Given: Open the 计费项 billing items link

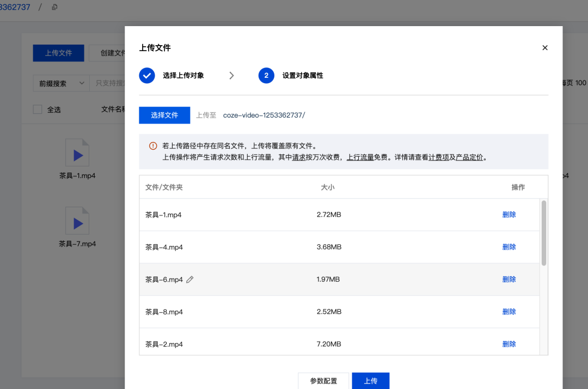Looking at the screenshot, I should point(438,158).
